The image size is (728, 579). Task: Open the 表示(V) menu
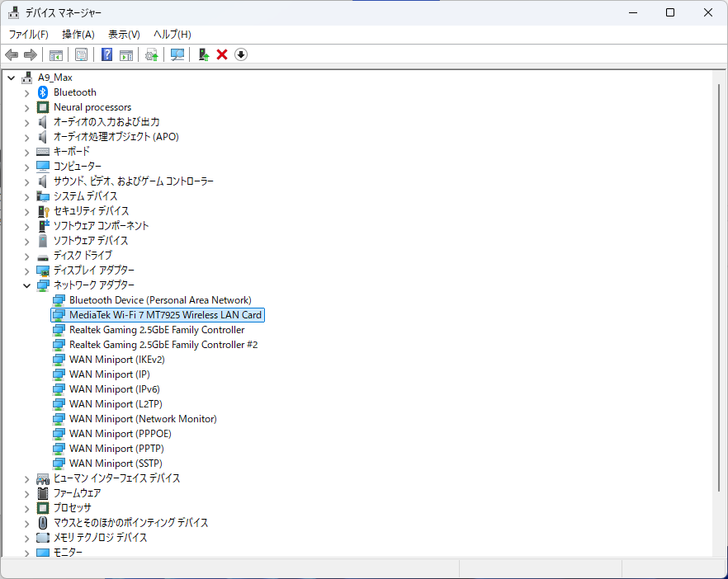pyautogui.click(x=124, y=35)
